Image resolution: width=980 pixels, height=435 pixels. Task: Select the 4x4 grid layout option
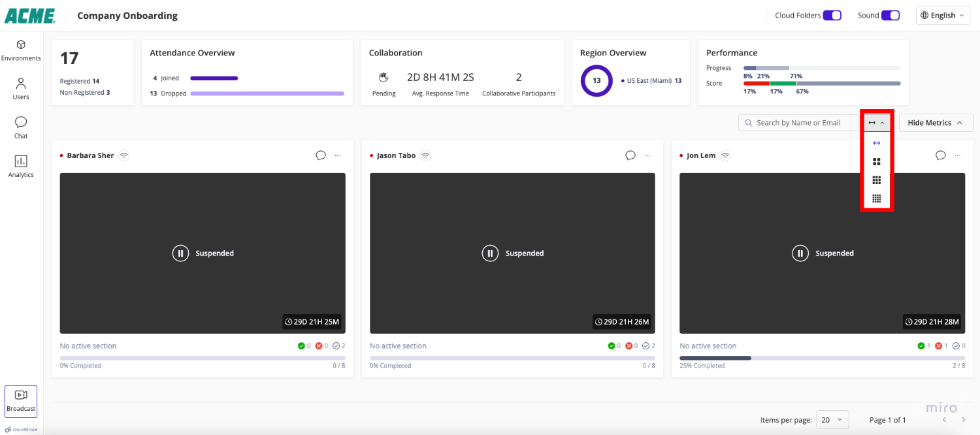coord(877,199)
